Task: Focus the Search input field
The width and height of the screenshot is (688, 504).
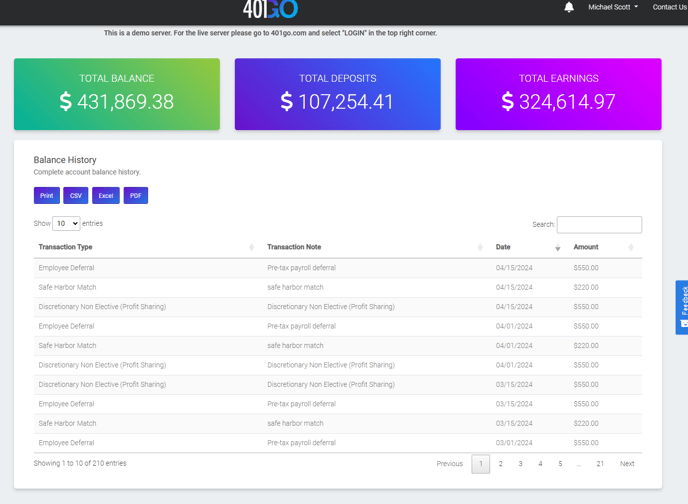Action: coord(599,225)
